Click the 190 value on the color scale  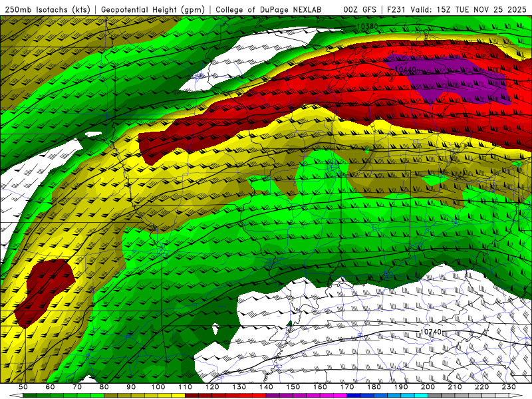click(x=401, y=387)
